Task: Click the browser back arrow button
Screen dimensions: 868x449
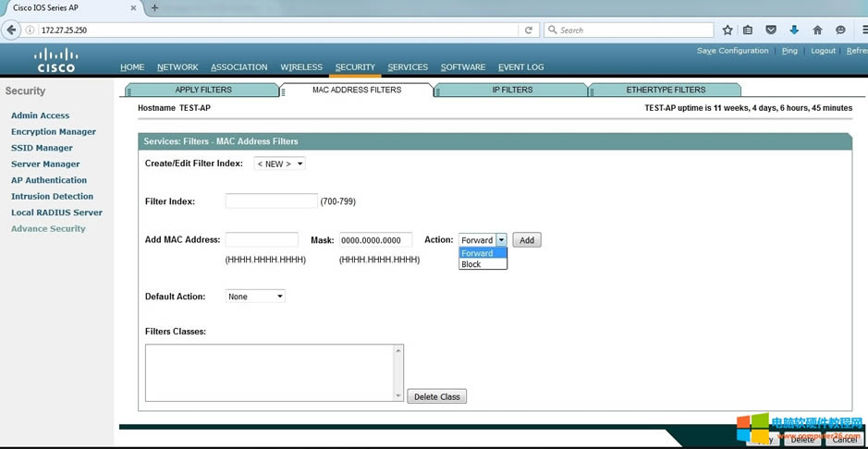Action: coord(12,30)
